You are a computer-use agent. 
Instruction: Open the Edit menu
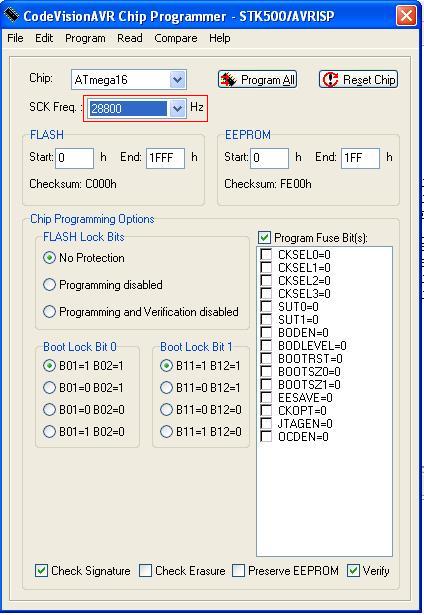(x=44, y=38)
